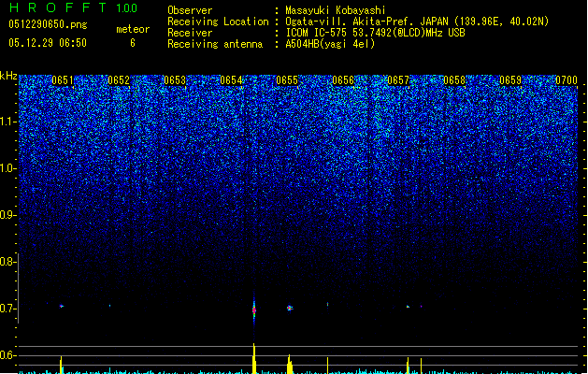Image resolution: width=588 pixels, height=374 pixels.
Task: Click the meteor count label
Action: [x=133, y=29]
